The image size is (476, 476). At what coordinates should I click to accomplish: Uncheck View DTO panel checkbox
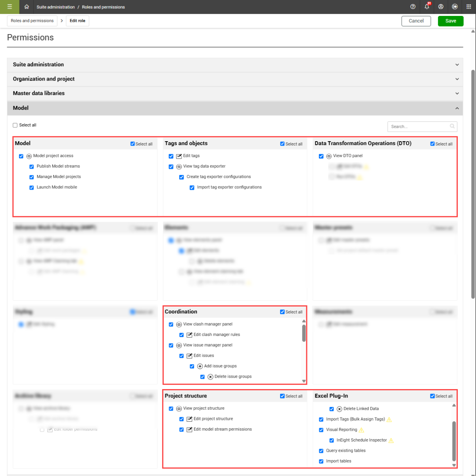pos(321,156)
